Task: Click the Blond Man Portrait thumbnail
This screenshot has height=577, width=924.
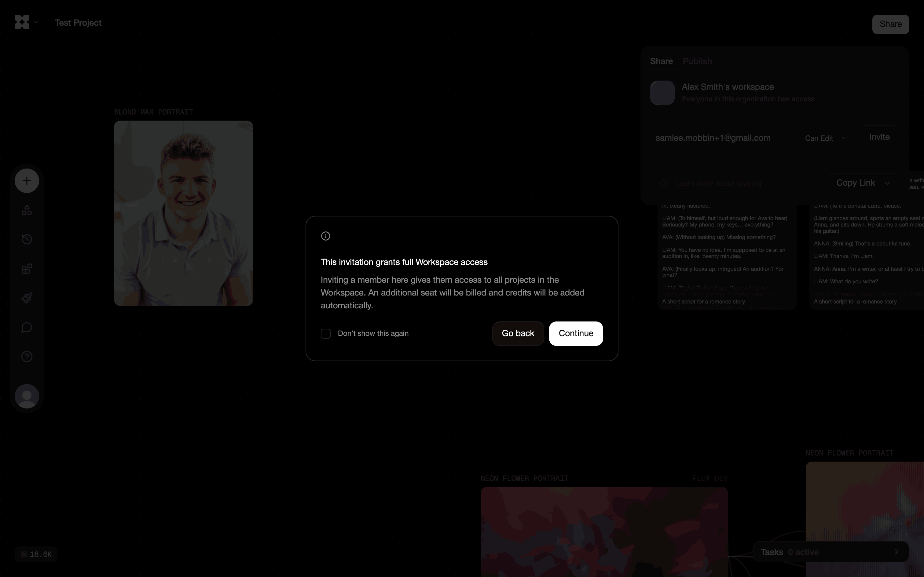Action: pos(183,213)
